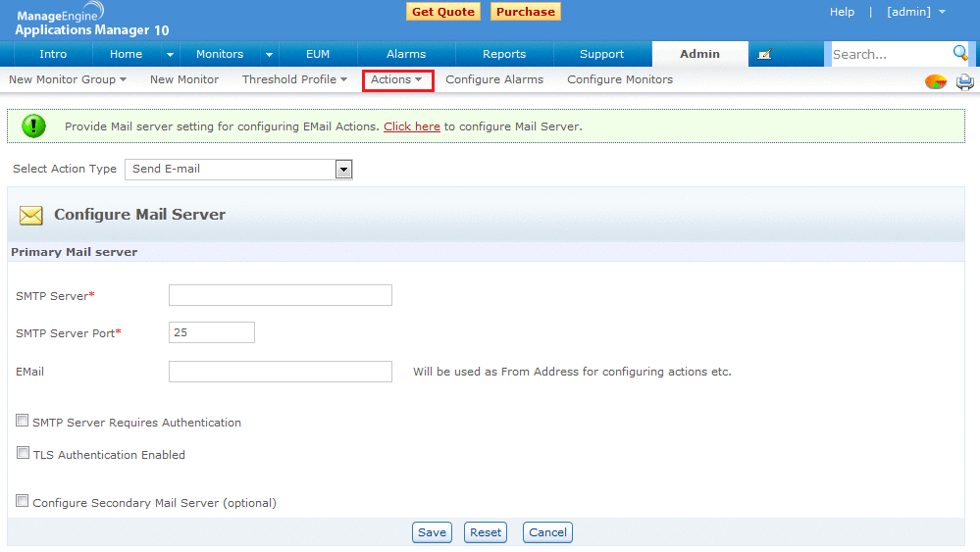Click the Reset button
This screenshot has width=980, height=552.
[486, 532]
